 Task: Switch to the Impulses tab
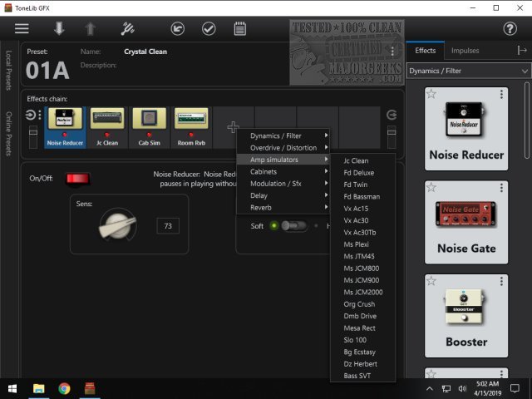point(465,51)
